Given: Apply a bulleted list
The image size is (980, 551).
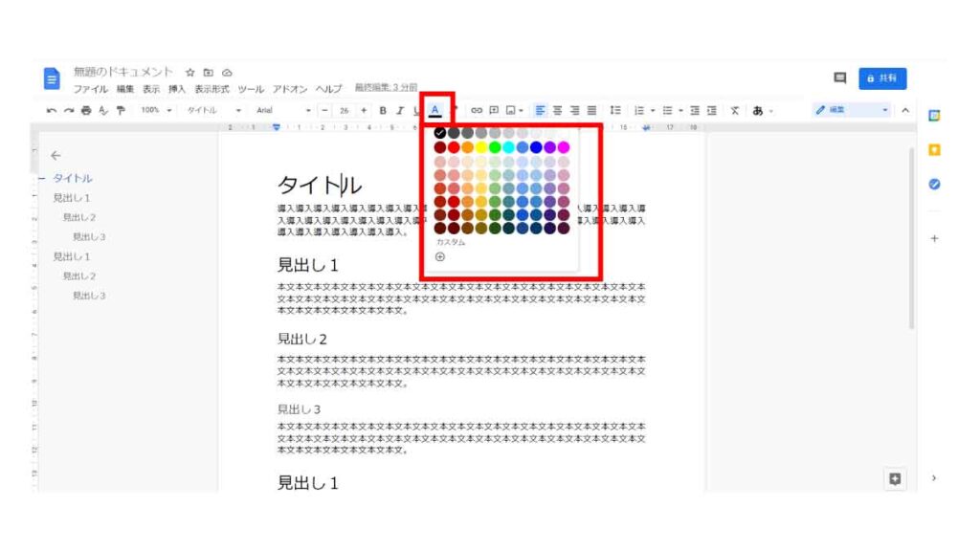Looking at the screenshot, I should coord(667,111).
